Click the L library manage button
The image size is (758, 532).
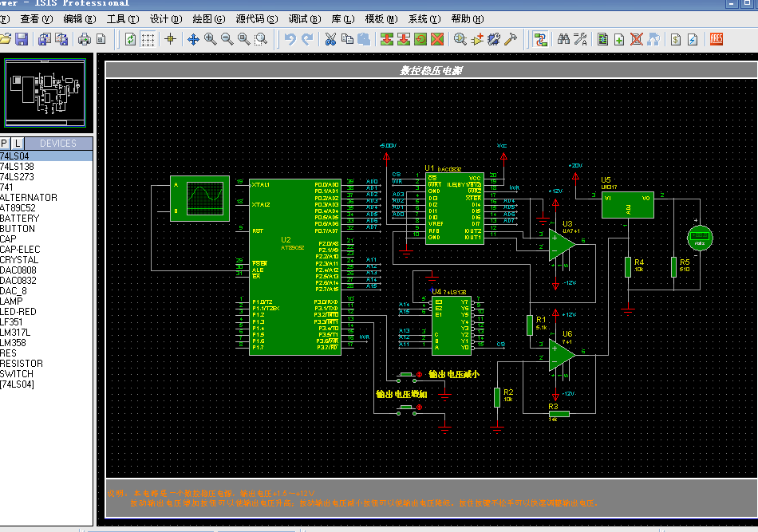[18, 143]
